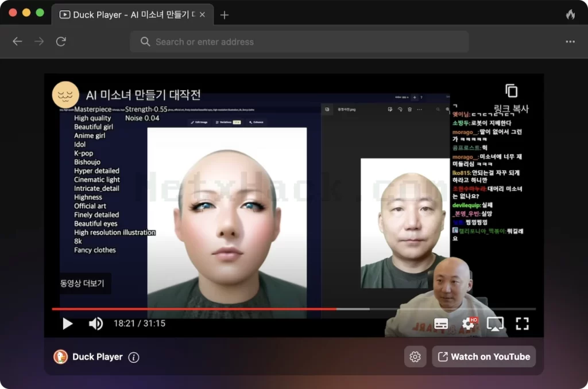This screenshot has width=588, height=389.
Task: Copy the video link via 링크 복사 icon
Action: [x=511, y=91]
